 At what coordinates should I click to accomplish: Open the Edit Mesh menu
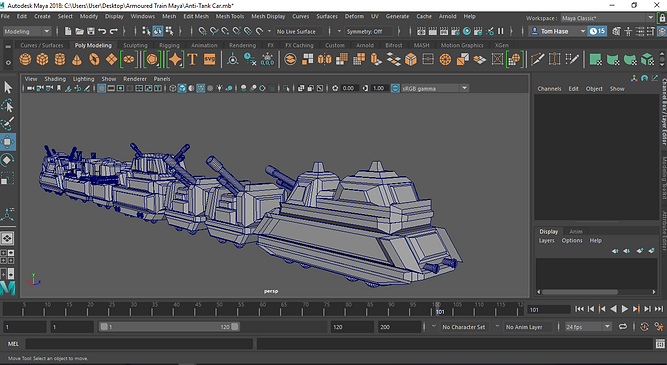point(196,16)
